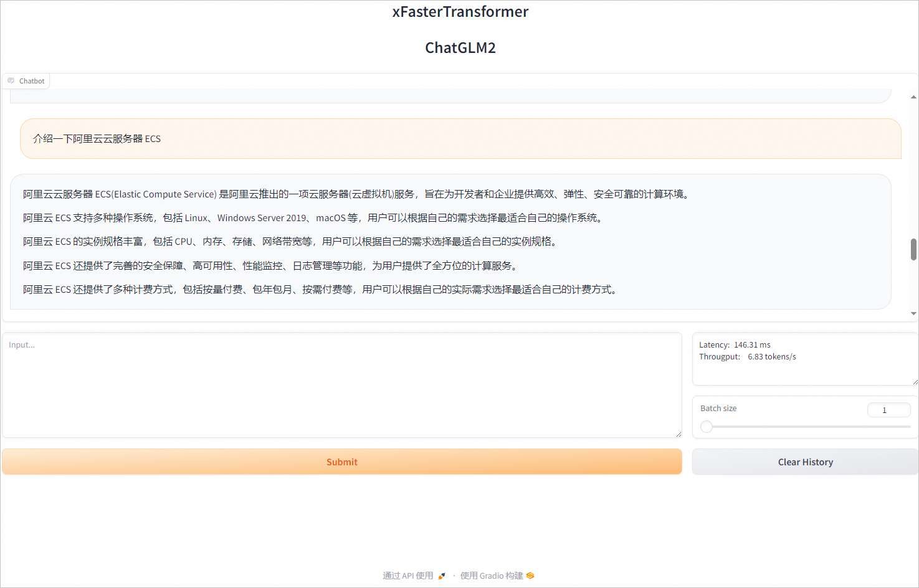Click the Gradio logo icon in footer
Screen dimensions: 919x588
[530, 576]
